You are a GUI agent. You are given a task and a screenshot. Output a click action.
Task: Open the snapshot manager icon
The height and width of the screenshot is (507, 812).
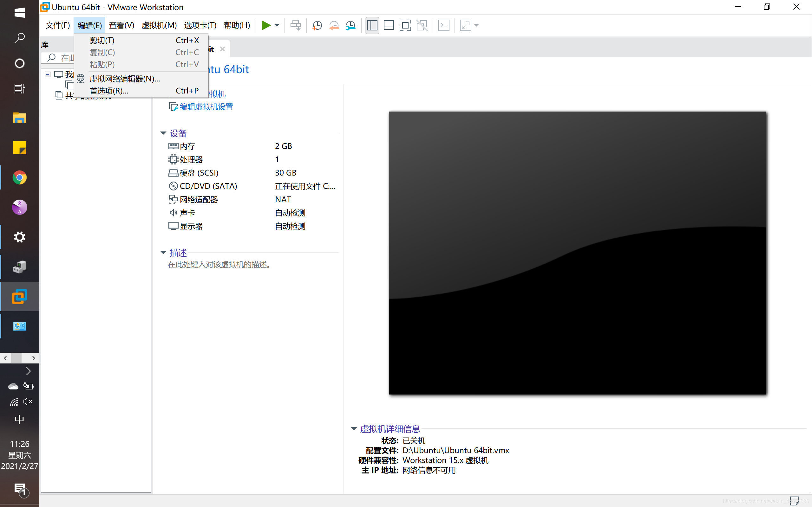350,25
